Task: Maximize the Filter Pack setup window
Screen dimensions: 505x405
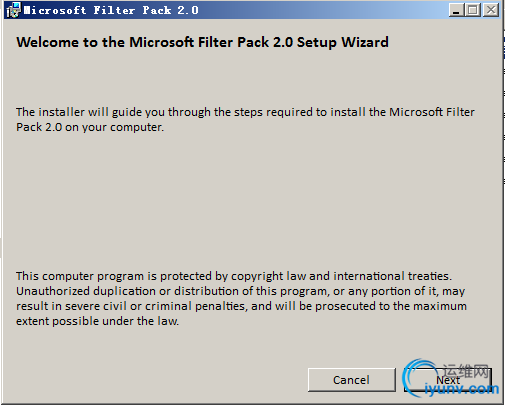Action: tap(473, 10)
